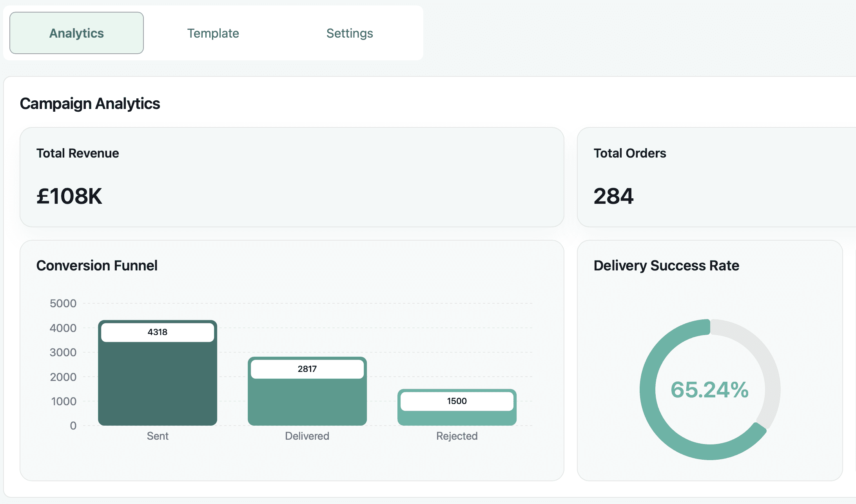Select the Total Revenue card

point(292,177)
